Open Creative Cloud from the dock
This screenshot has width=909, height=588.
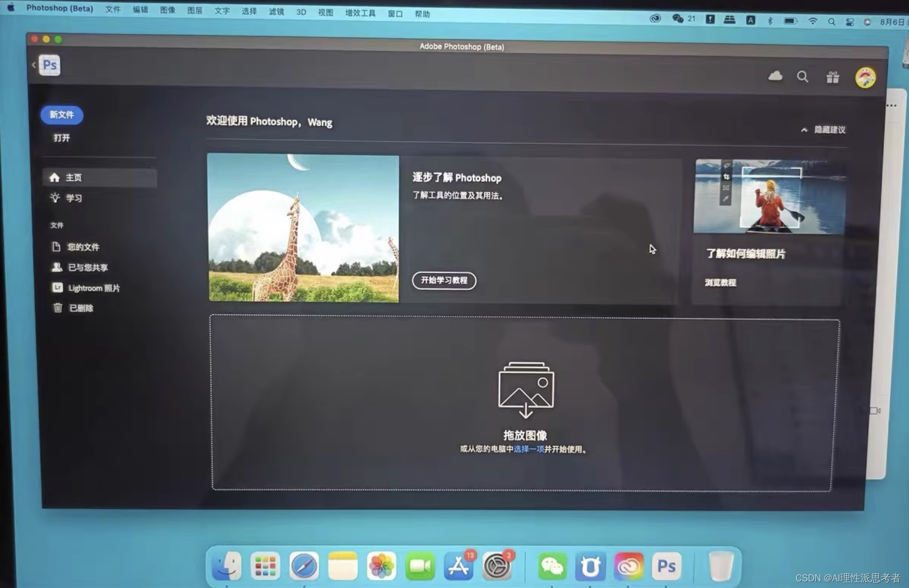(x=628, y=566)
